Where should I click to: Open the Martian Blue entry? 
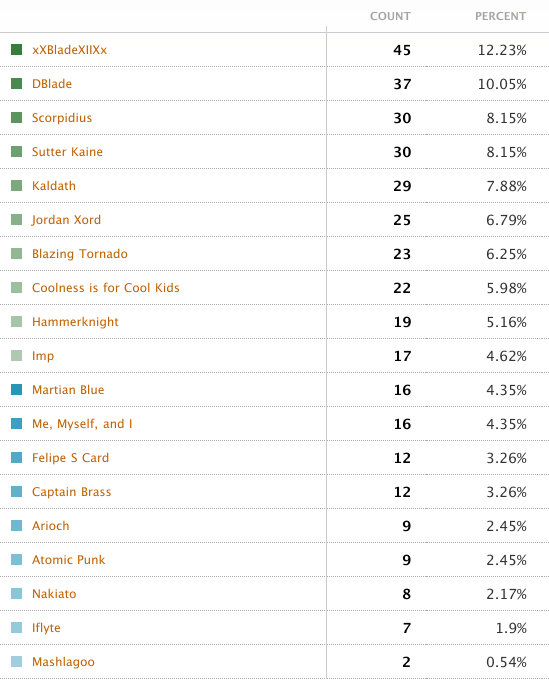pos(68,390)
